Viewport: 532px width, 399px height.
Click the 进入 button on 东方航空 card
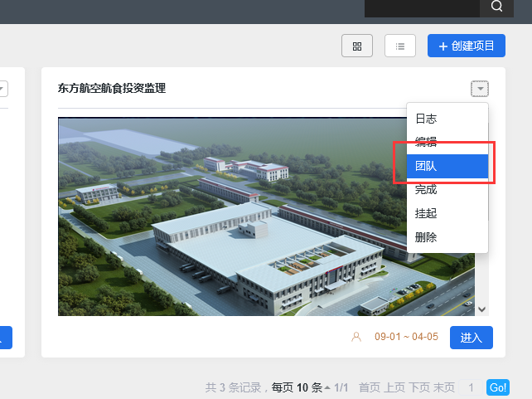click(x=472, y=338)
